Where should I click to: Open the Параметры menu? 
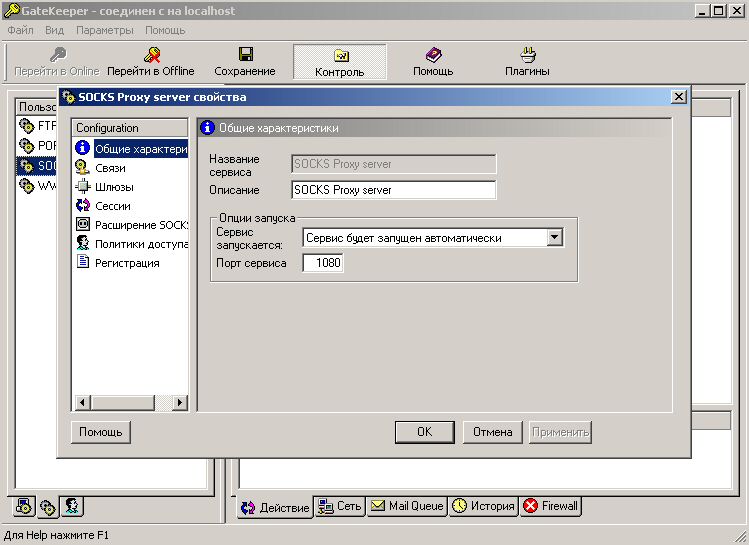[x=105, y=30]
